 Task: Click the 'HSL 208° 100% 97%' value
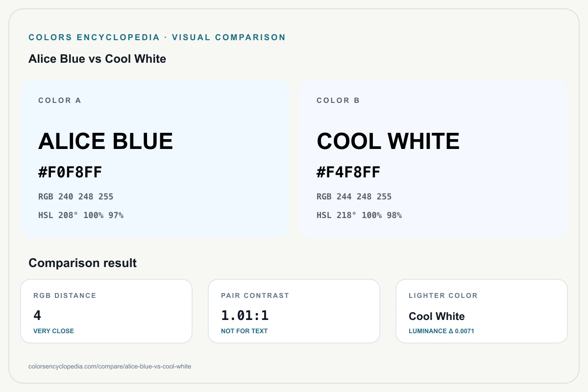tap(81, 215)
